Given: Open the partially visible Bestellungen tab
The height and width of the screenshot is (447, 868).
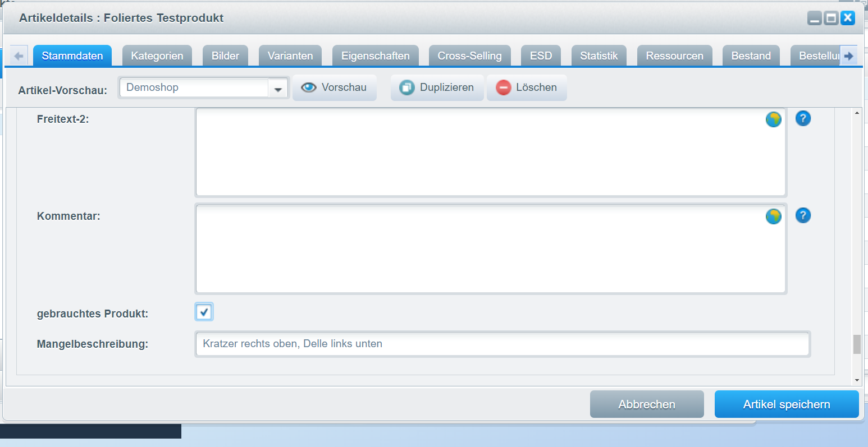Looking at the screenshot, I should click(x=815, y=56).
